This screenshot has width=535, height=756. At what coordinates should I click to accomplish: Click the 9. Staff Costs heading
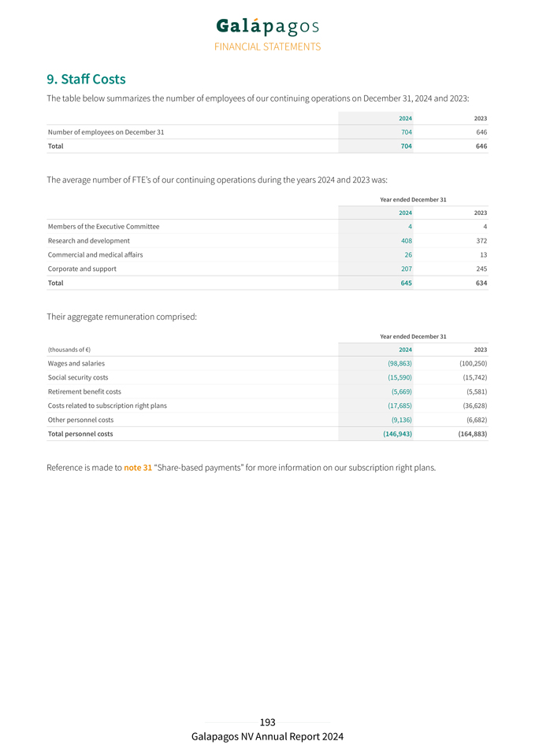click(86, 79)
